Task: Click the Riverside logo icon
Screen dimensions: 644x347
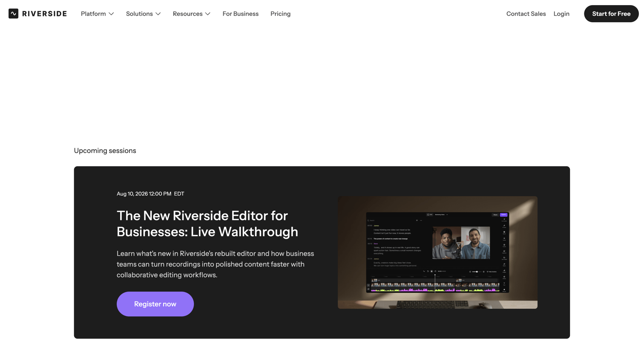Action: [x=13, y=14]
